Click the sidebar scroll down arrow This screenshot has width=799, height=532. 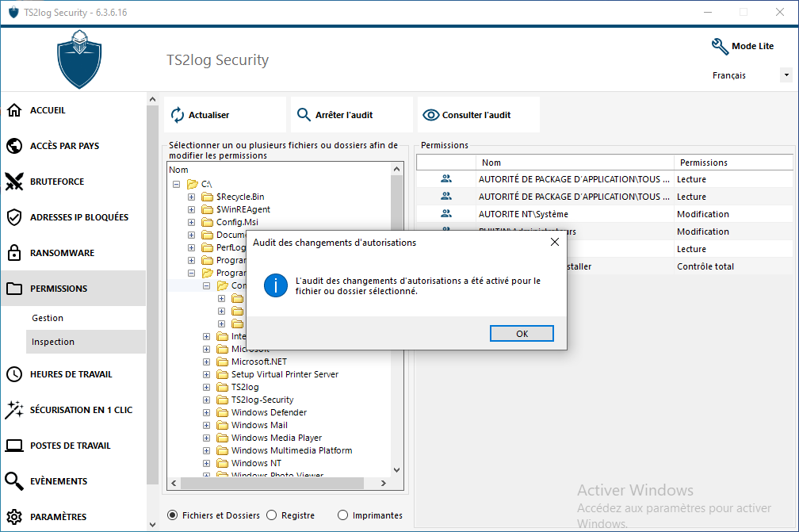click(x=152, y=524)
